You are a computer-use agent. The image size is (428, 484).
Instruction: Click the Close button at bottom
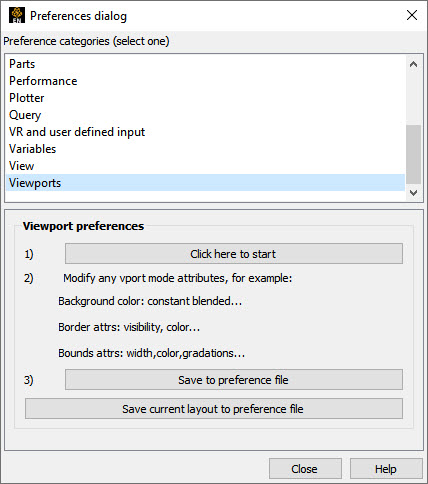click(x=305, y=469)
